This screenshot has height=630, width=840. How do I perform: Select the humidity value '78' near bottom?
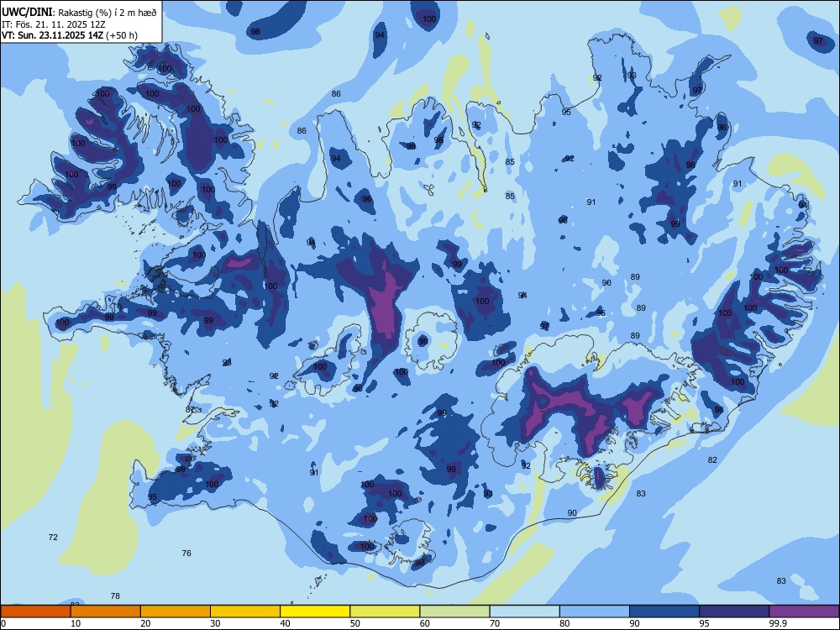pos(115,596)
